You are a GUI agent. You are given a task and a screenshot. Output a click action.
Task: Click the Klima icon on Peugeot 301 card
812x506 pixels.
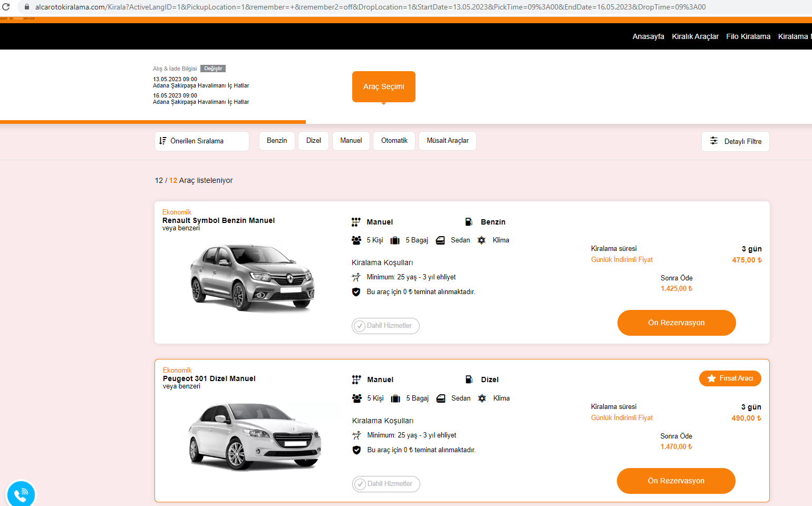[482, 398]
